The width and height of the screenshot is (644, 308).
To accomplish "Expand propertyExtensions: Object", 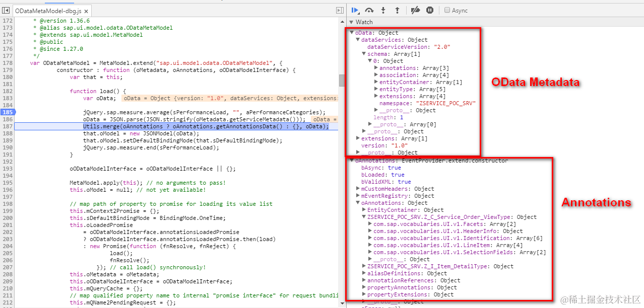I will (364, 294).
